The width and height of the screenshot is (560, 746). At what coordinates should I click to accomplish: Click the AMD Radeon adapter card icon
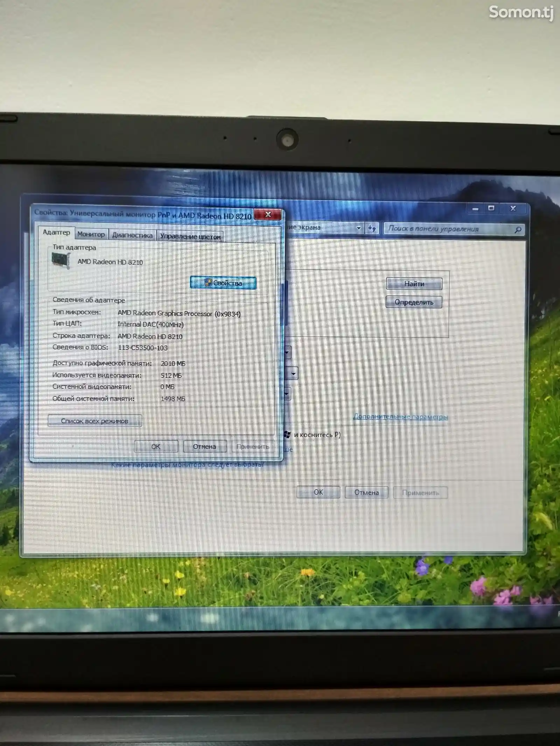tap(61, 260)
